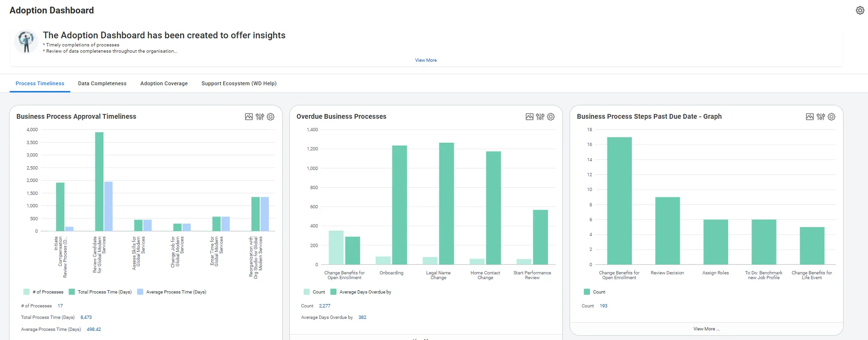
Task: Click Overdue Count value 2,277
Action: [x=325, y=306]
